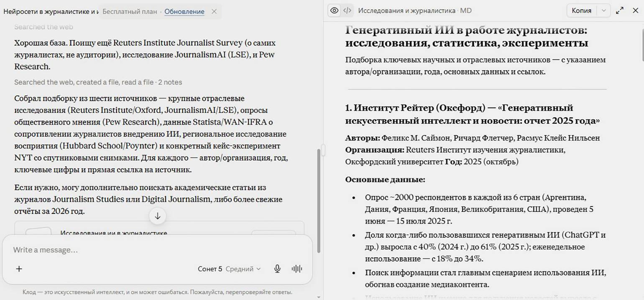Open model selector Сонет 5 Средний
Viewport: 644px width, 300px height.
[x=229, y=269]
